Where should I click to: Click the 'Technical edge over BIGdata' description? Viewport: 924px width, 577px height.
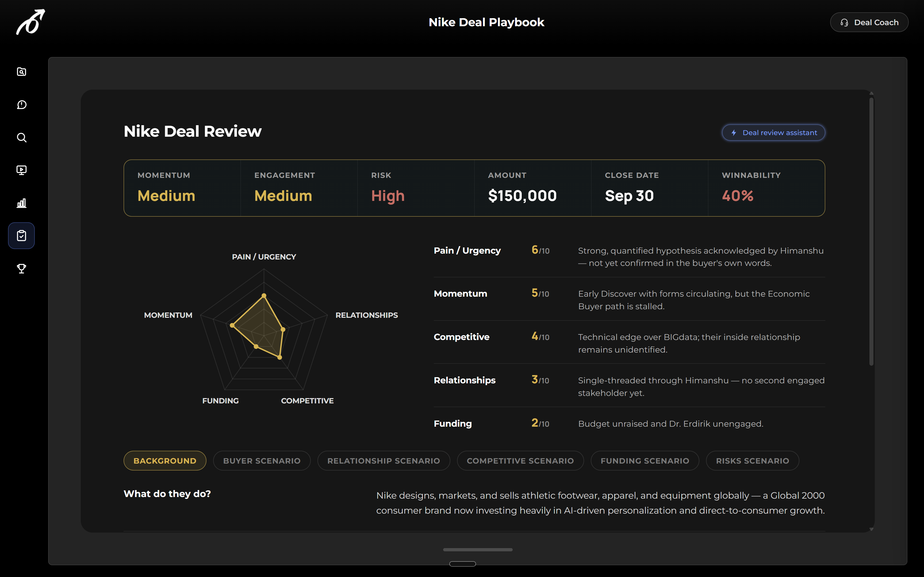[x=689, y=343]
